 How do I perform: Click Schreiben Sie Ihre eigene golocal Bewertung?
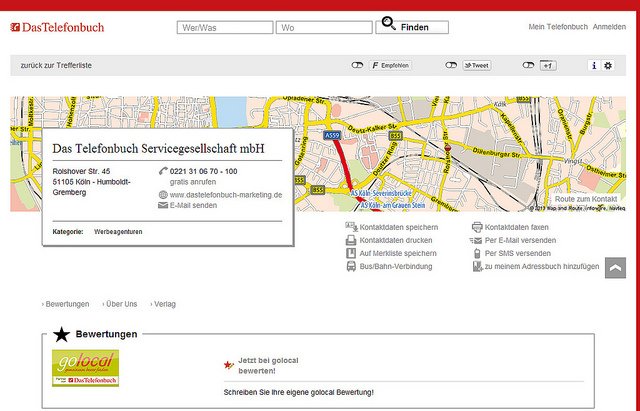298,392
